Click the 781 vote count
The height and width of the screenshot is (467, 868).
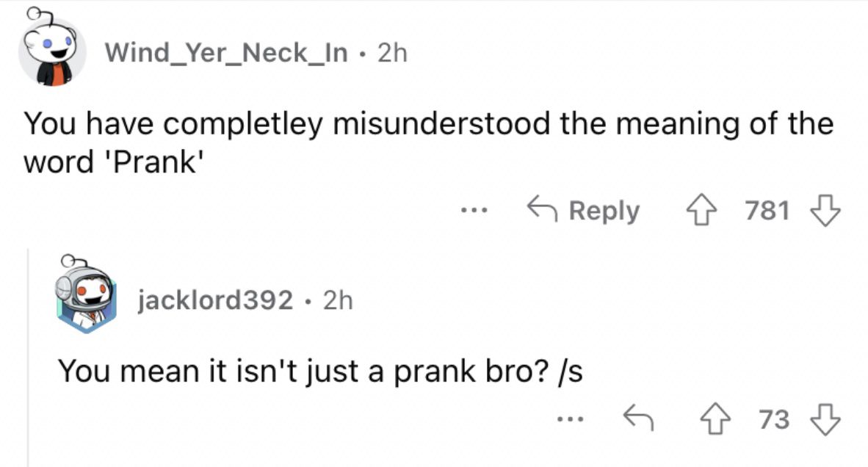pos(767,211)
